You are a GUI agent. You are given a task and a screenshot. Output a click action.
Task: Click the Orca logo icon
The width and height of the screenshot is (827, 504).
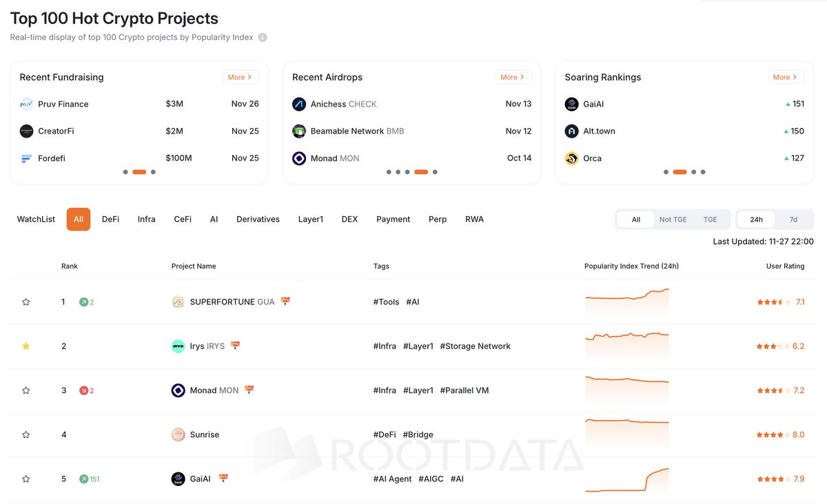point(571,158)
